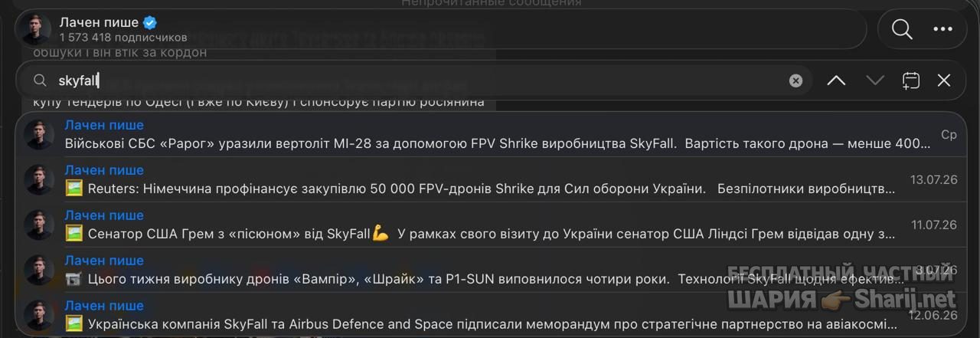Click sender name above Сенатор Грем result
980x338 pixels.
point(104,215)
